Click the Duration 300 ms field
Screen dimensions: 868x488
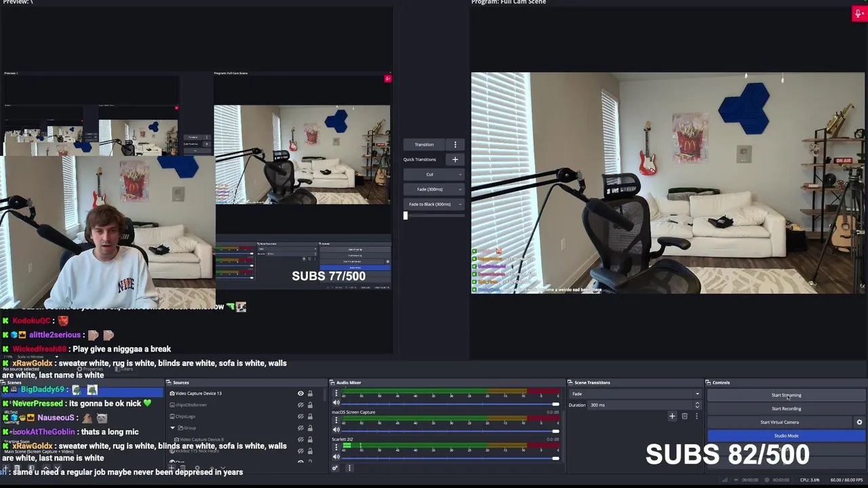click(640, 405)
